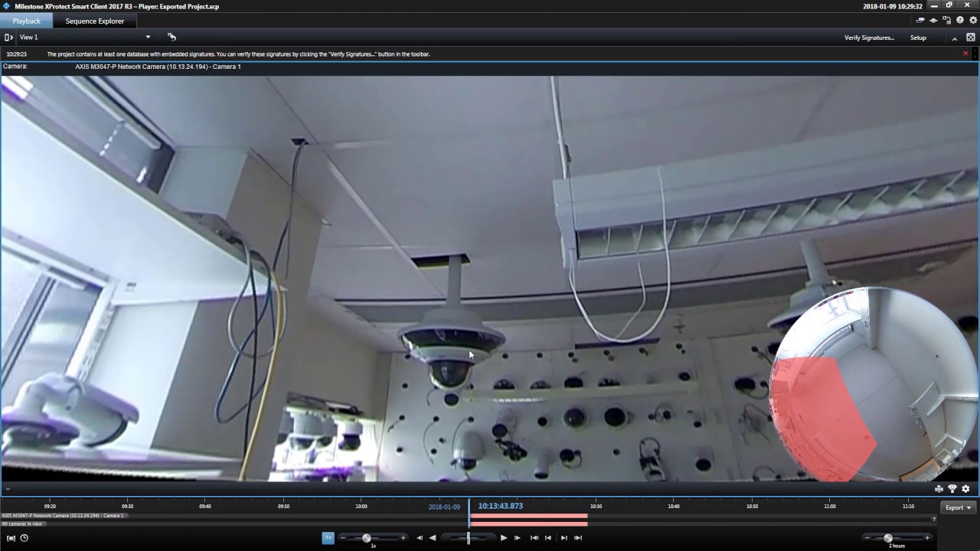Collapse the toolbar with chevron arrow
980x551 pixels.
(x=954, y=38)
